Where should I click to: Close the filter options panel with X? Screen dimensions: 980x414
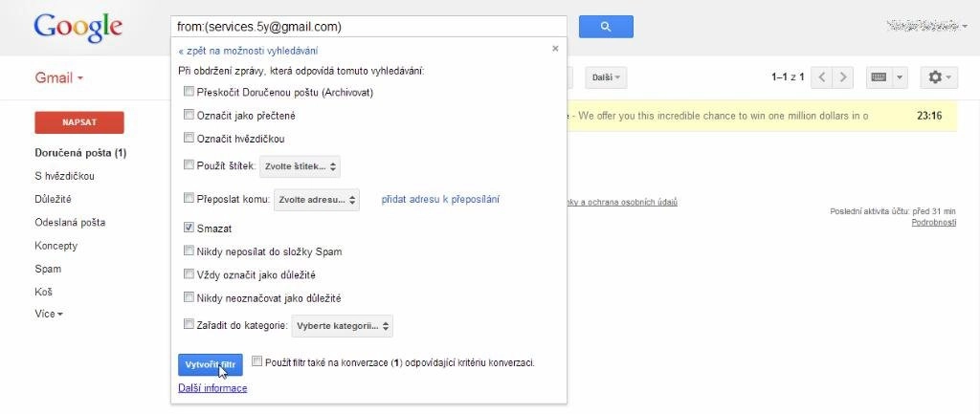555,49
